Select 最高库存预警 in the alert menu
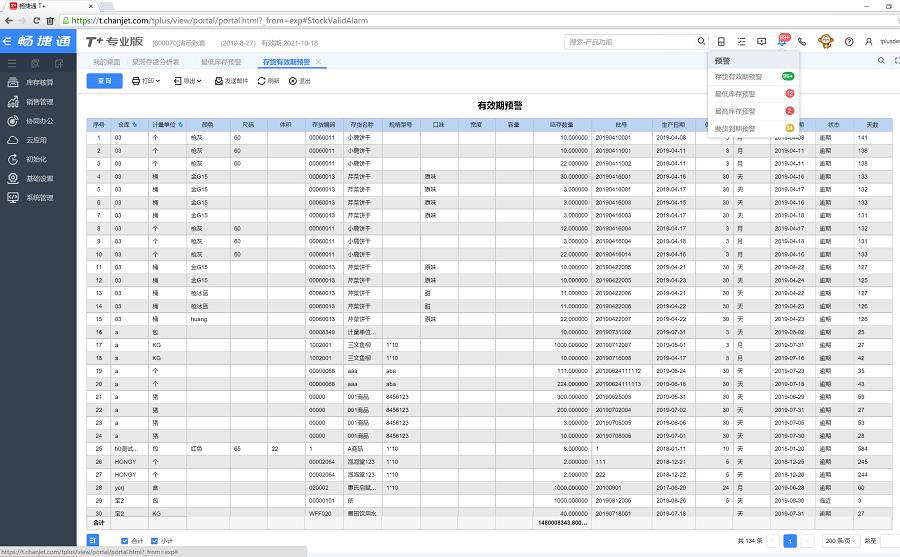The width and height of the screenshot is (900, 557). tap(736, 111)
